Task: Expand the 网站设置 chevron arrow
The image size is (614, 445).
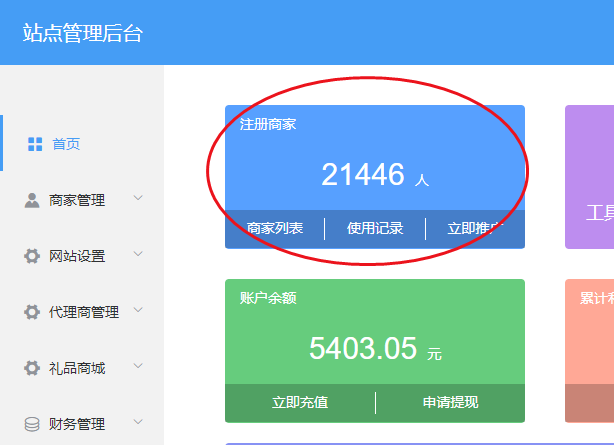Action: [138, 255]
